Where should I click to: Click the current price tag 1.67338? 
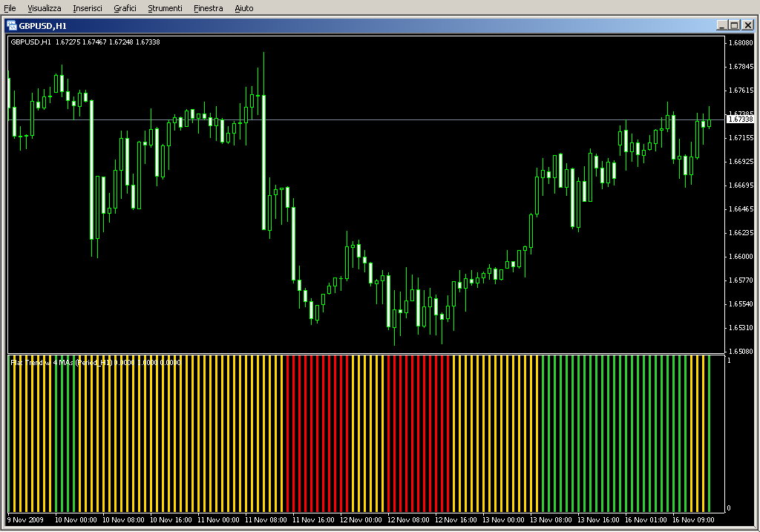[x=740, y=119]
